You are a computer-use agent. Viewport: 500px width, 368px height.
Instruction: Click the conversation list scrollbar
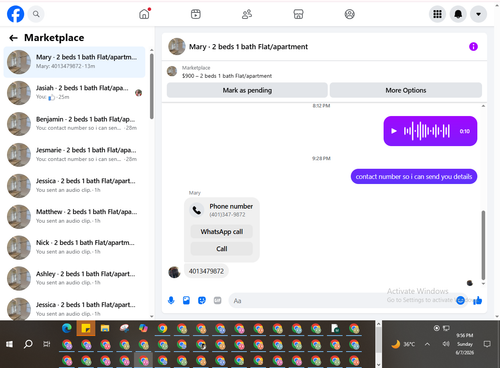(152, 86)
